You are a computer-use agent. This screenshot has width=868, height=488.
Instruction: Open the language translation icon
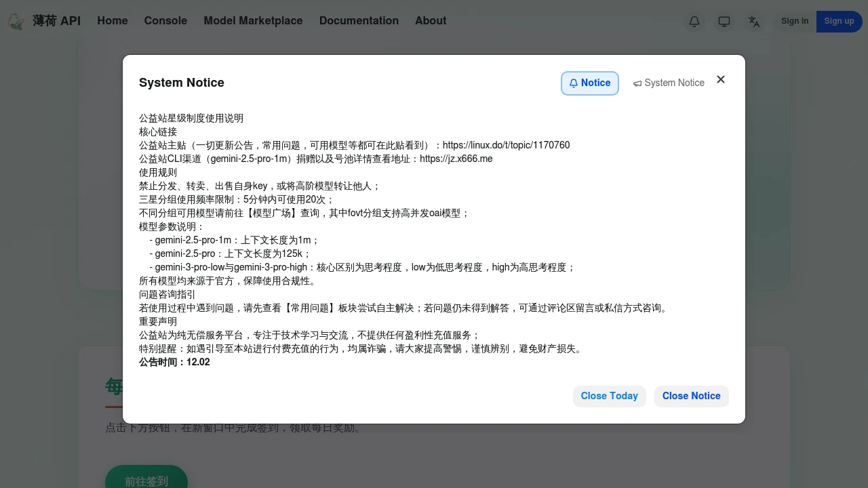click(754, 22)
